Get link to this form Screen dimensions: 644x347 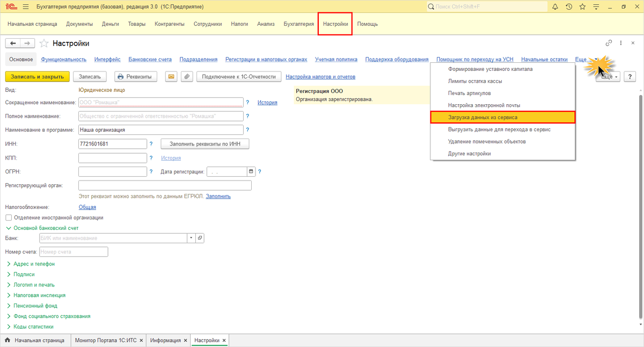point(609,43)
